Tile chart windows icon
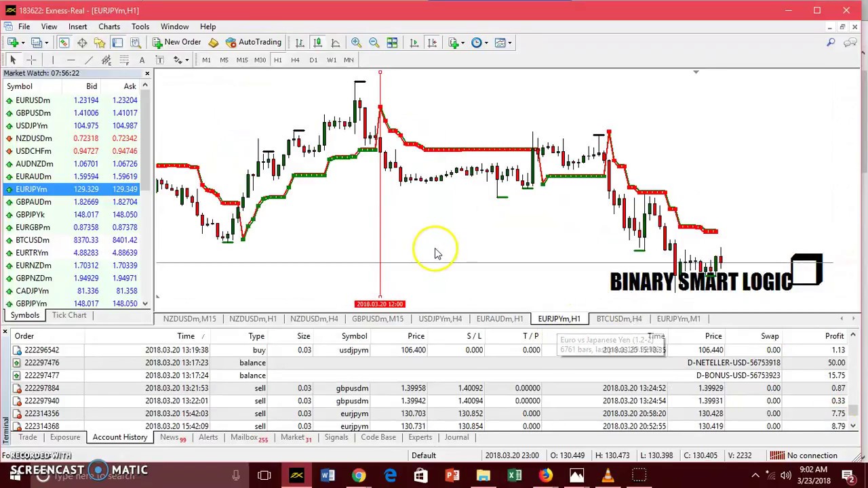Viewport: 868px width, 488px height. [x=392, y=43]
